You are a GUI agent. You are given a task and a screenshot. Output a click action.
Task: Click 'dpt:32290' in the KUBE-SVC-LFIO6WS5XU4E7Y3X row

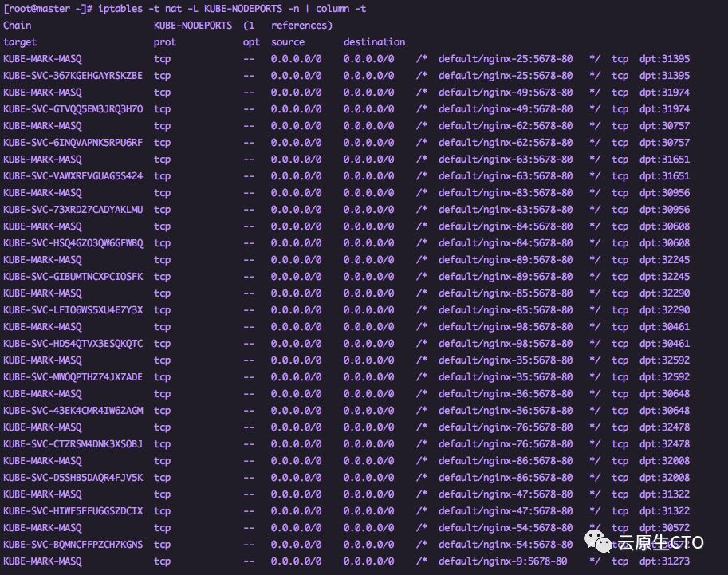click(664, 309)
